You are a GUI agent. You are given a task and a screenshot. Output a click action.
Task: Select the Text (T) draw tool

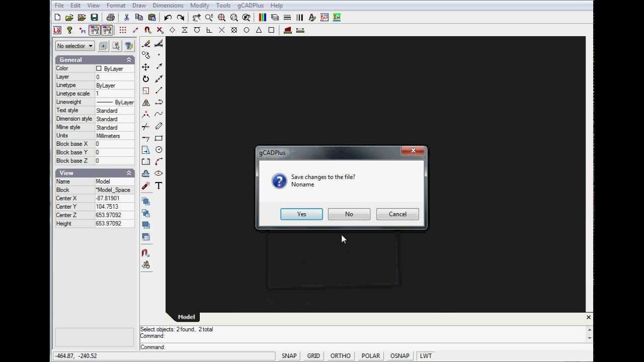coord(159,186)
